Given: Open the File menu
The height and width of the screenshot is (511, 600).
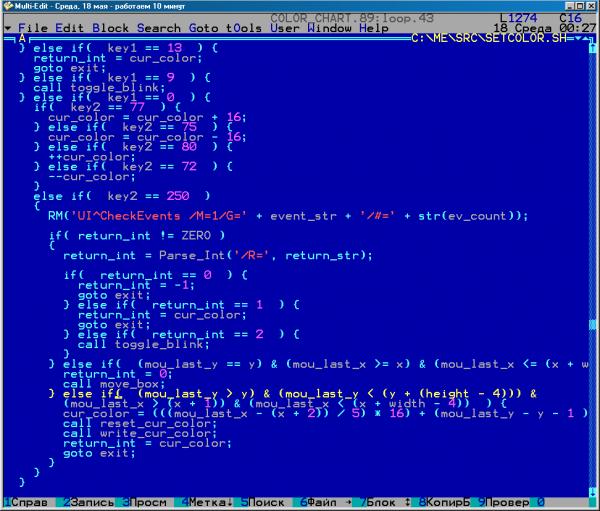Looking at the screenshot, I should click(x=33, y=28).
